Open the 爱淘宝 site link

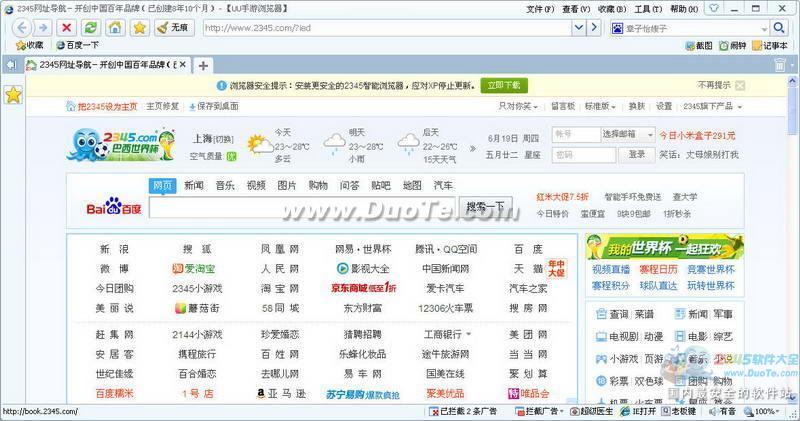click(194, 268)
